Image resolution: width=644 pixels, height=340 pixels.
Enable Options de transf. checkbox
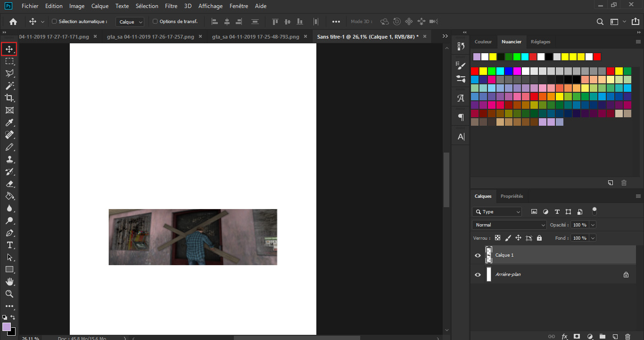click(x=156, y=22)
